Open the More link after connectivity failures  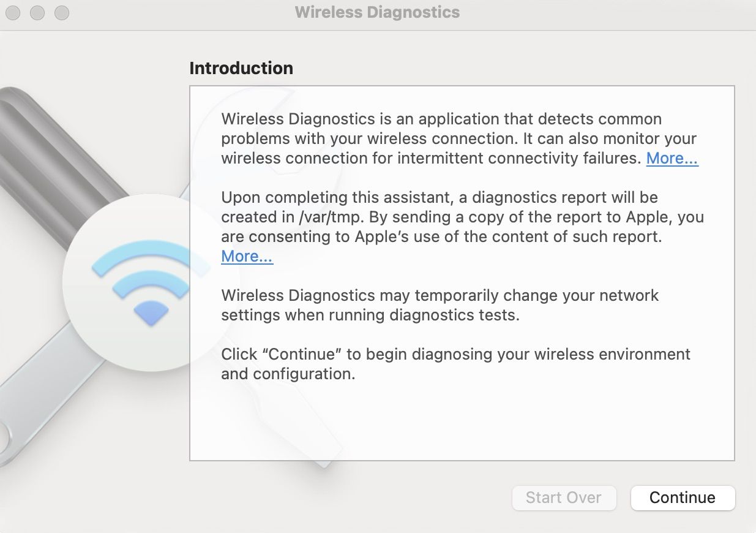(672, 158)
